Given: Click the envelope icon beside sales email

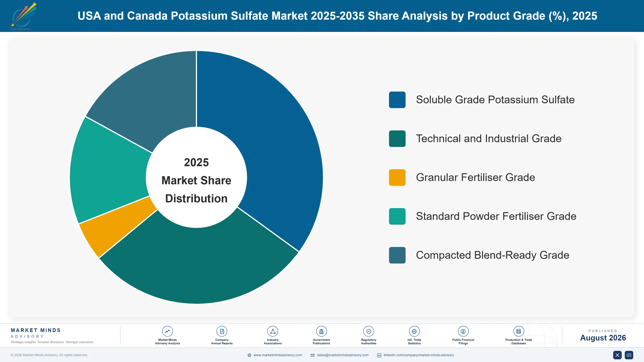Looking at the screenshot, I should [313, 355].
